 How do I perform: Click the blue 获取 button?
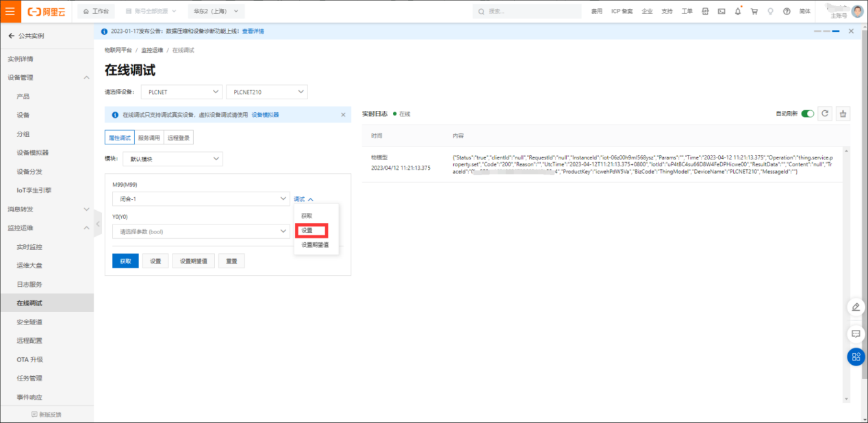(125, 261)
